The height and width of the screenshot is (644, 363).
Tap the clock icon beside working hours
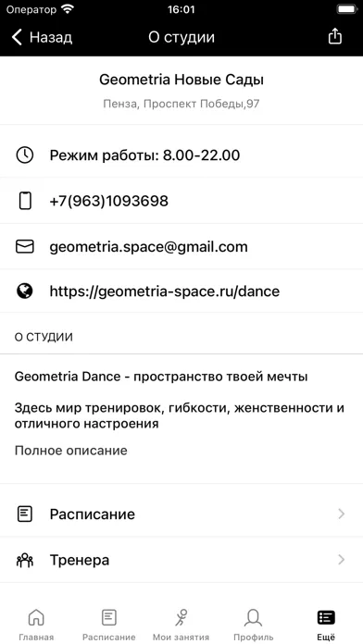(x=25, y=155)
